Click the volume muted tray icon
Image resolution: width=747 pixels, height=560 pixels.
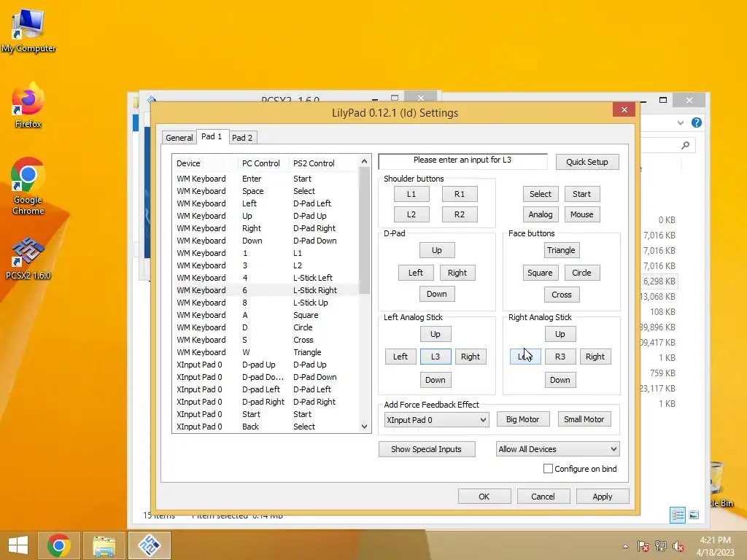pyautogui.click(x=678, y=546)
